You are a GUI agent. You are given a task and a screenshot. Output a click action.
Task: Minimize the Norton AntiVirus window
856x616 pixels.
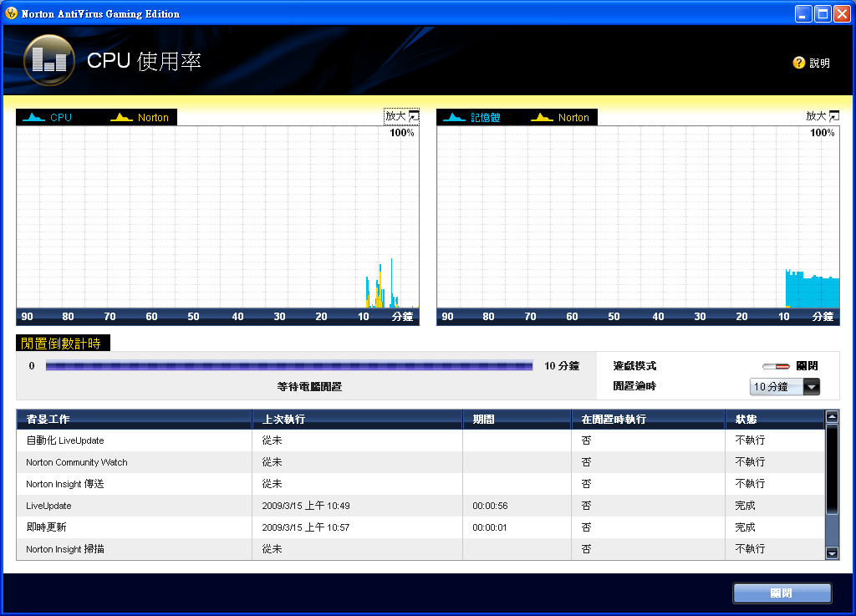(x=803, y=13)
